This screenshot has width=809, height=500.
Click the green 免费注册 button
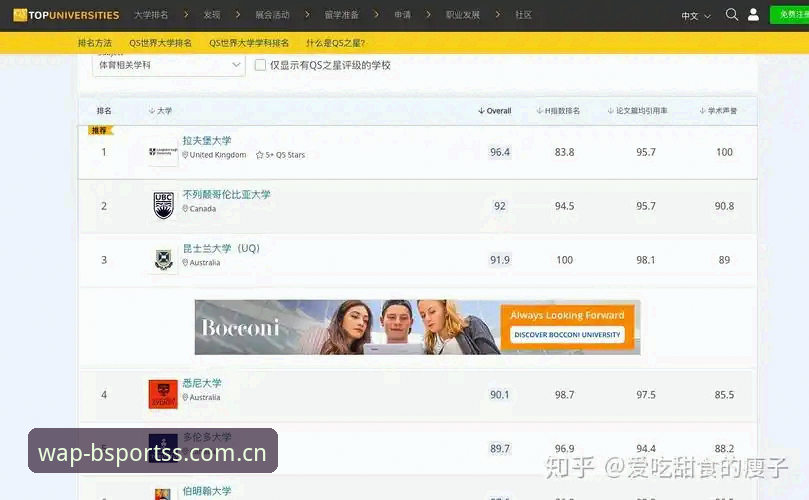[x=789, y=14]
